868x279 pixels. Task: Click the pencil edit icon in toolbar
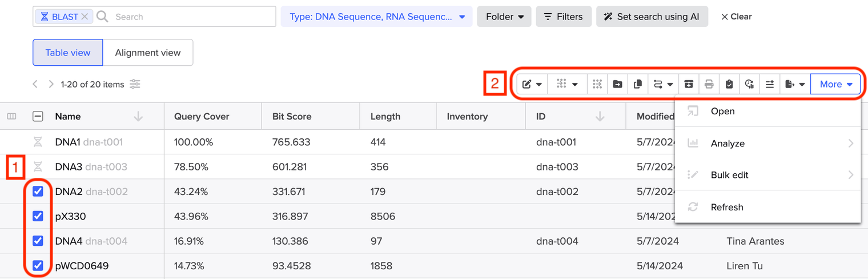coord(532,84)
